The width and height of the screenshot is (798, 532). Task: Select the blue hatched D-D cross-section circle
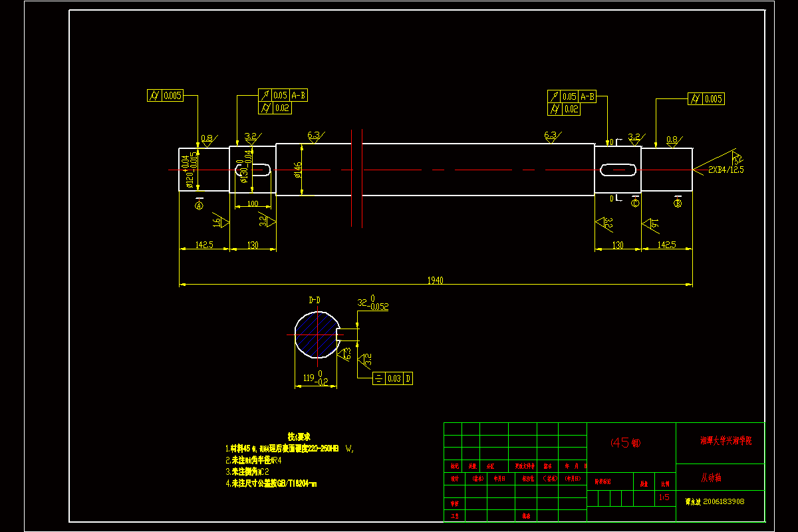(317, 334)
